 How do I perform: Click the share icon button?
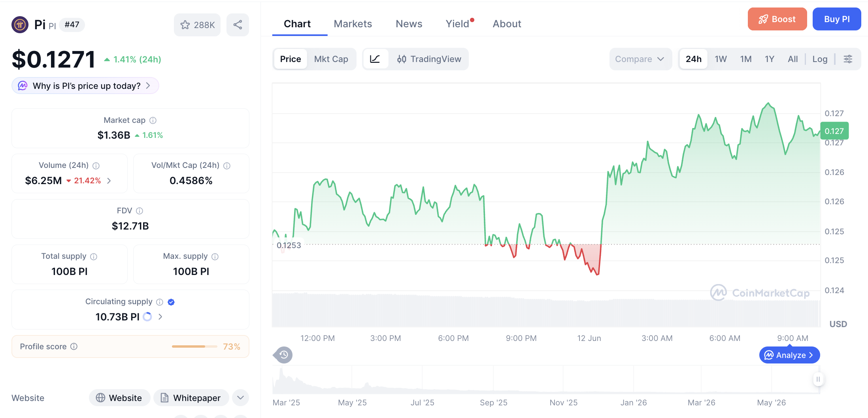click(x=238, y=25)
